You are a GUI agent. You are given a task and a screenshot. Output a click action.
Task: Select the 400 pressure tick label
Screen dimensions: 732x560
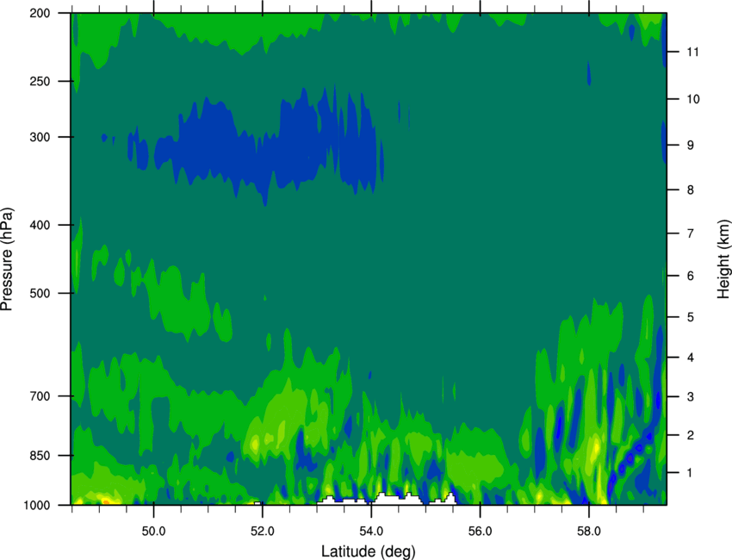[37, 225]
